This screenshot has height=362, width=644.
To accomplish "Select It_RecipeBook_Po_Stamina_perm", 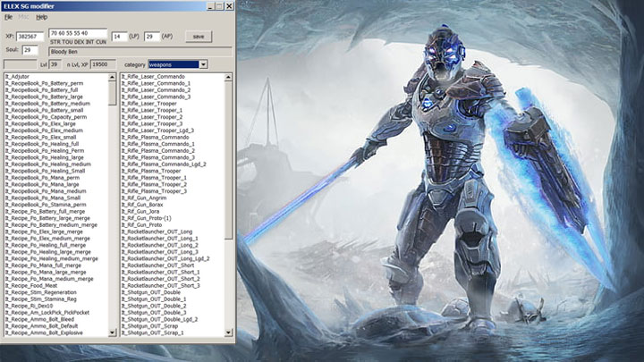I will pyautogui.click(x=46, y=205).
